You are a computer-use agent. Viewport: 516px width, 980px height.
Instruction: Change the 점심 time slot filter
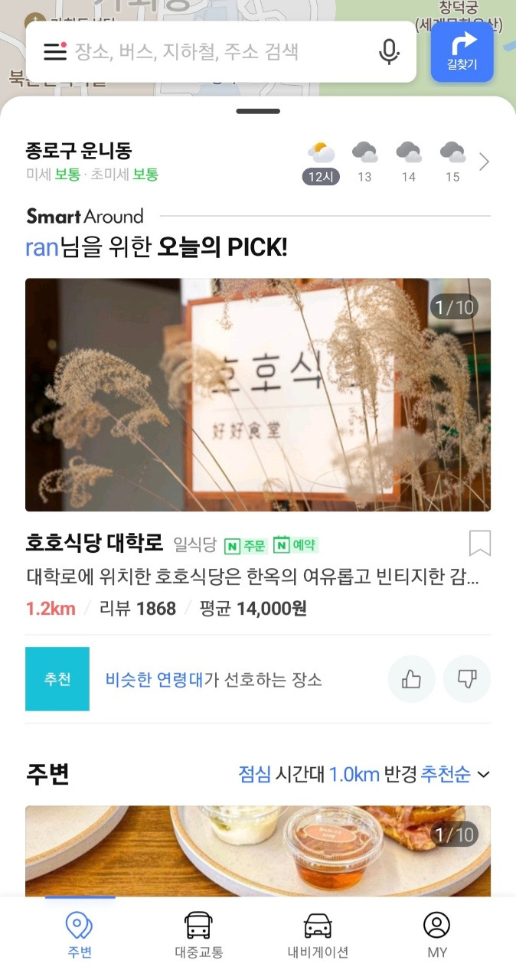pyautogui.click(x=255, y=774)
